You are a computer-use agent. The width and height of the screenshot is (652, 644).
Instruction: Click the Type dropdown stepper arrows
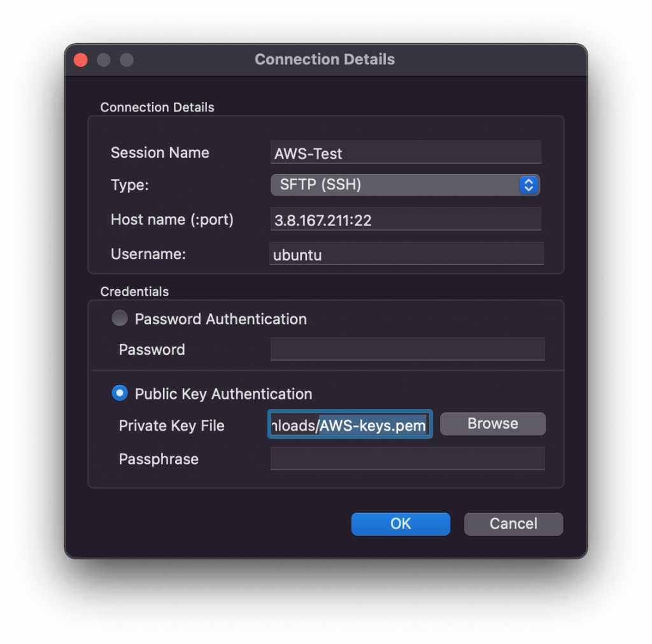click(x=528, y=185)
